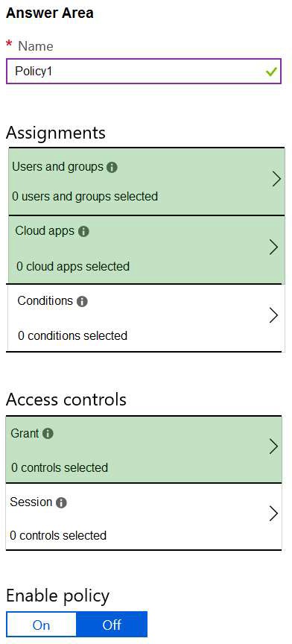Expand the Conditions chevron arrow
292x644 pixels.
pos(274,315)
